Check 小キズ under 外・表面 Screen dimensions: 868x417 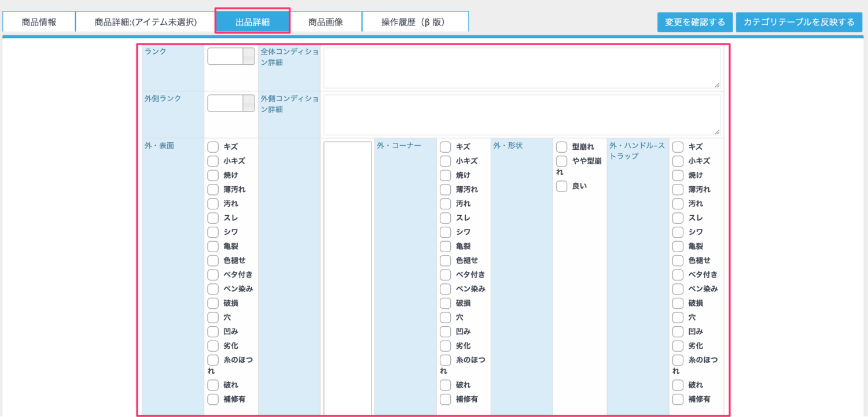click(213, 161)
